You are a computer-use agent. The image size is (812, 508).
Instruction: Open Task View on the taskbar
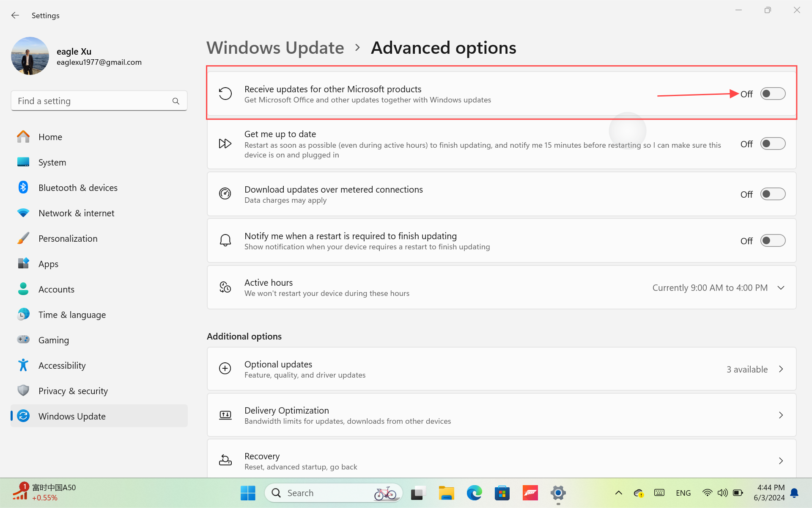(418, 493)
